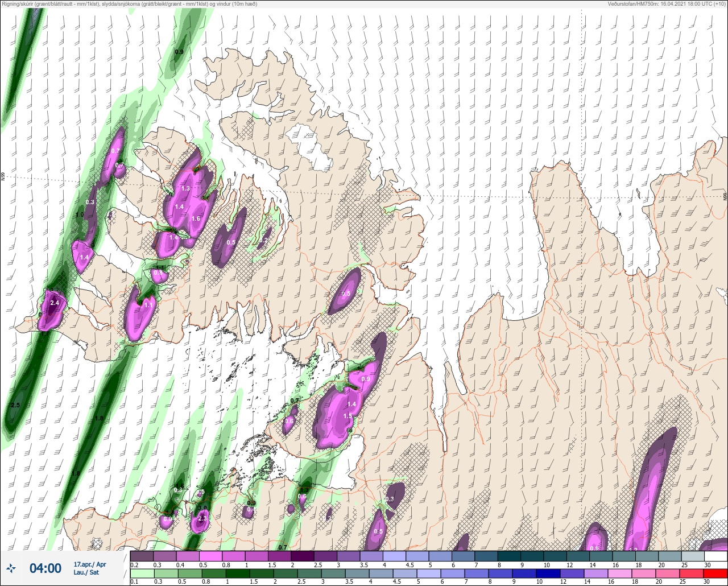Viewport: 728px width, 586px height.
Task: Click the map title text starting with 'Rigning/skúrir'
Action: pos(129,4)
